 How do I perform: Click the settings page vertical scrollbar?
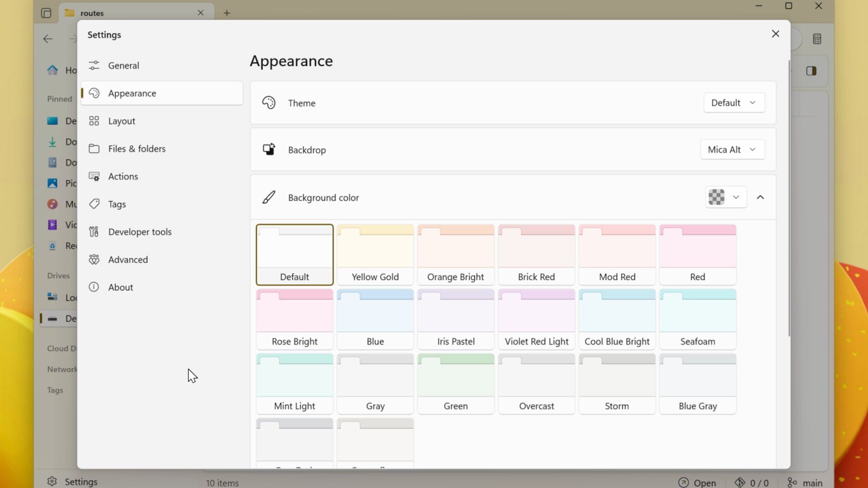pyautogui.click(x=789, y=199)
